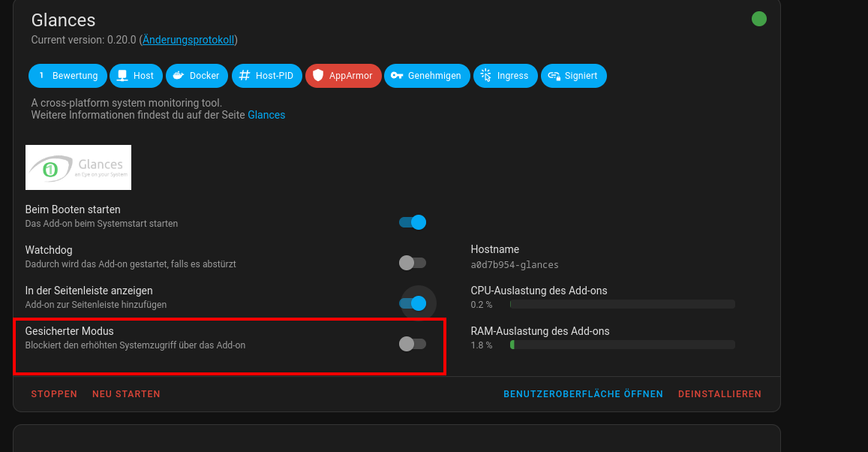Click the red AppArmor shield chip
The image size is (868, 452).
tap(343, 76)
